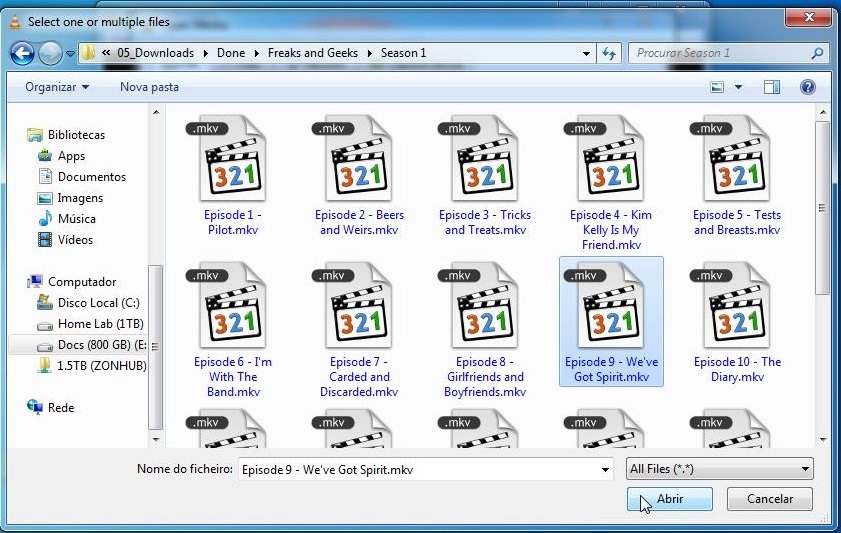Click the navigation pane scrollbar thumb
The image size is (841, 533).
coord(156,347)
